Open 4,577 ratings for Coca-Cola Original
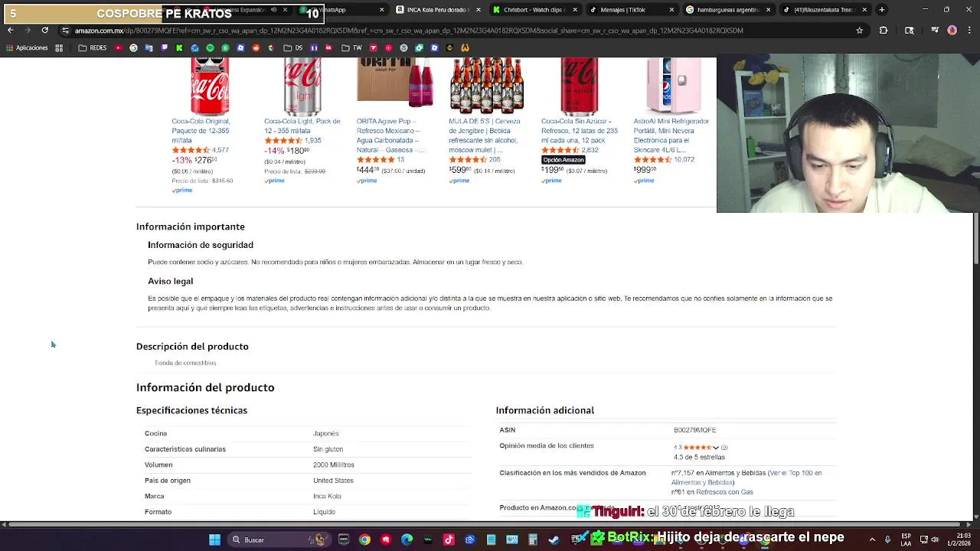 220,150
